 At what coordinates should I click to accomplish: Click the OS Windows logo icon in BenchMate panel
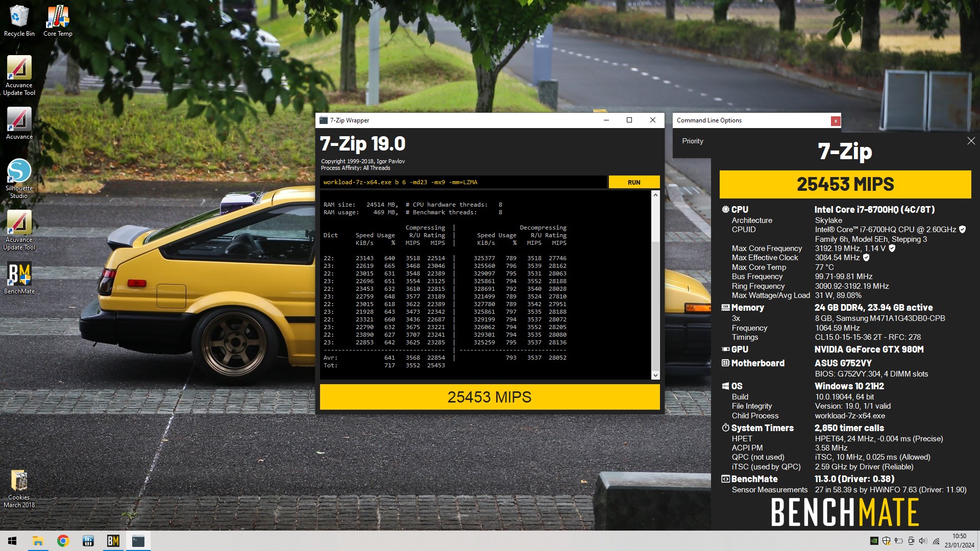point(725,386)
